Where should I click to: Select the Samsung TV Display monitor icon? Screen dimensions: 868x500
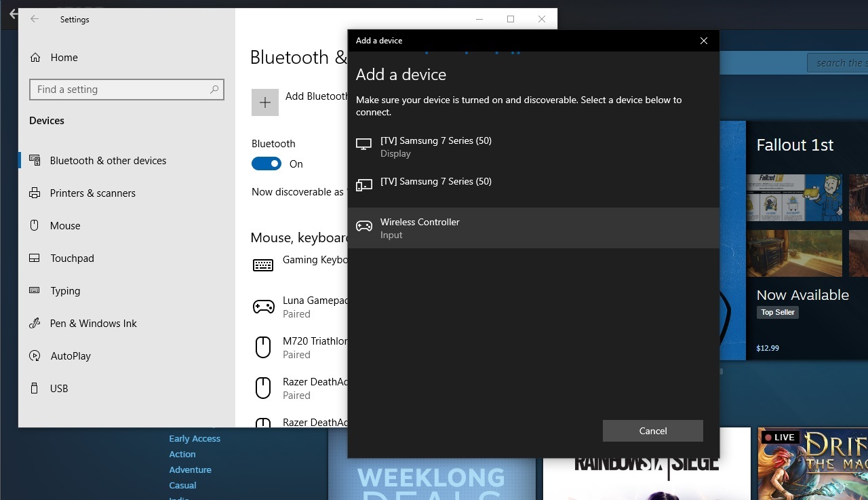click(x=364, y=145)
